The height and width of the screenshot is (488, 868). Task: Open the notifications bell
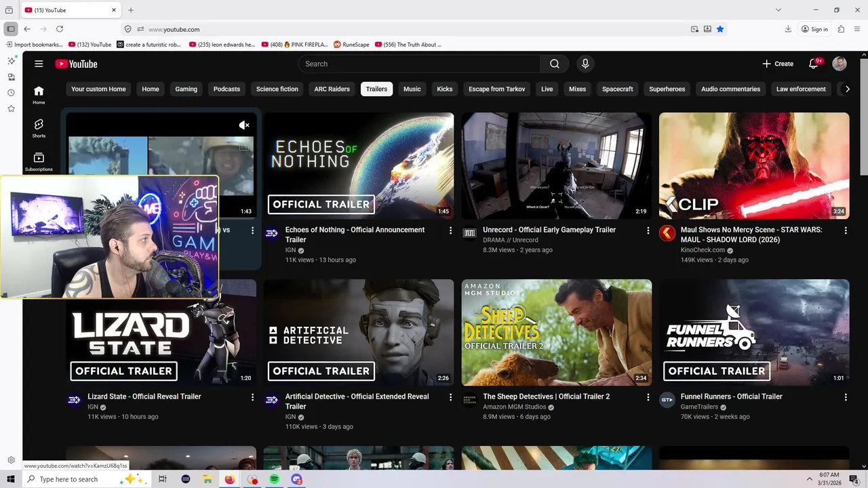[x=814, y=64]
